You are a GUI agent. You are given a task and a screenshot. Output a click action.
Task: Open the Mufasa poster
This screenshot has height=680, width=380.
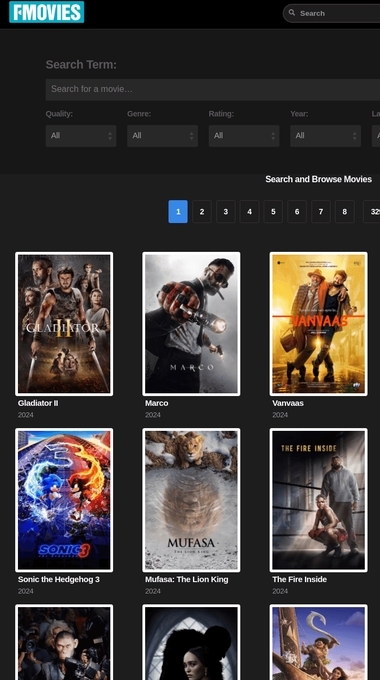[191, 500]
